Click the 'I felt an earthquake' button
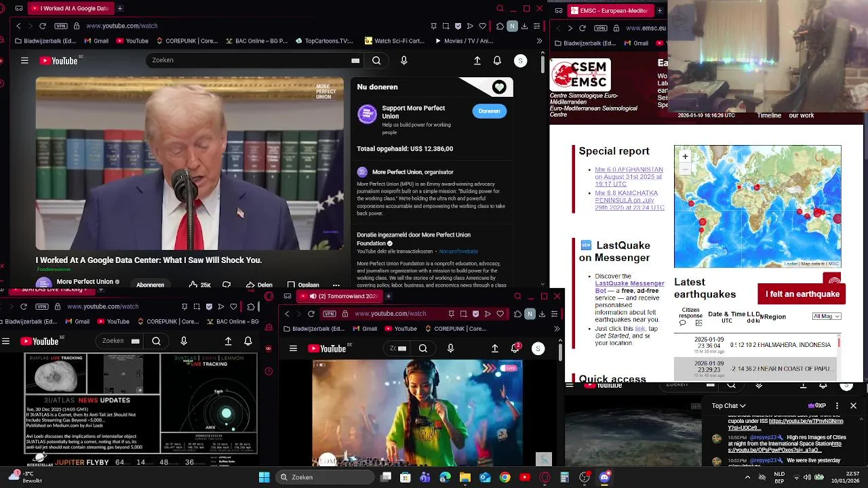 coord(802,294)
